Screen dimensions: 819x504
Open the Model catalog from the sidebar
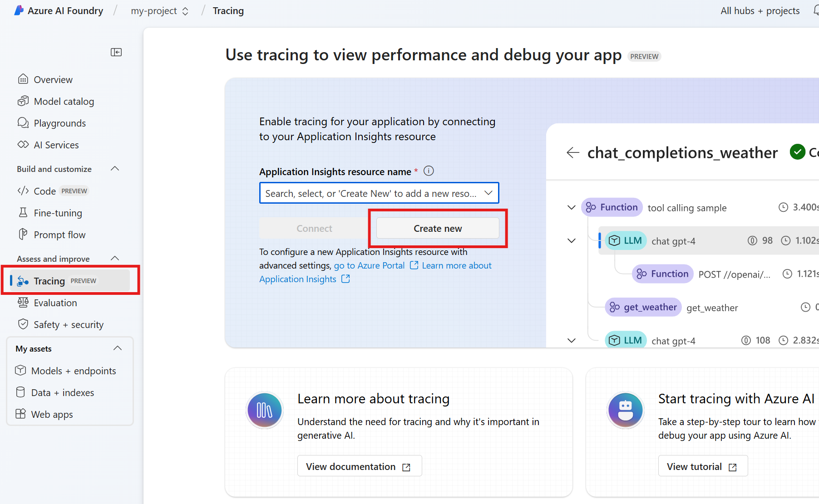[x=64, y=101]
